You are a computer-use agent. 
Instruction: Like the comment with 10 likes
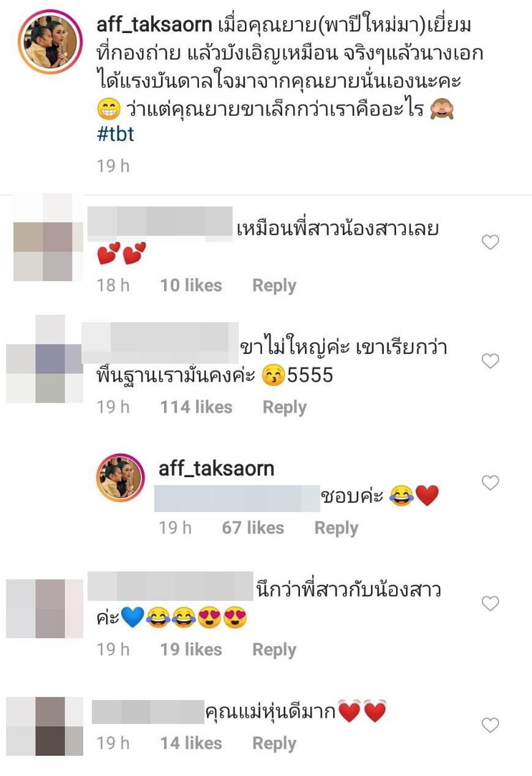tap(490, 243)
